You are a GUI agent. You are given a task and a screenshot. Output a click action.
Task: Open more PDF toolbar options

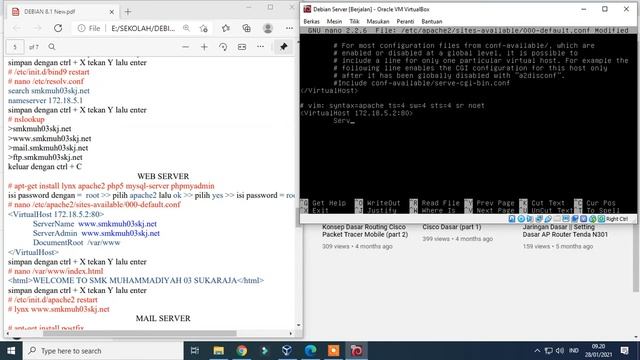tap(260, 47)
